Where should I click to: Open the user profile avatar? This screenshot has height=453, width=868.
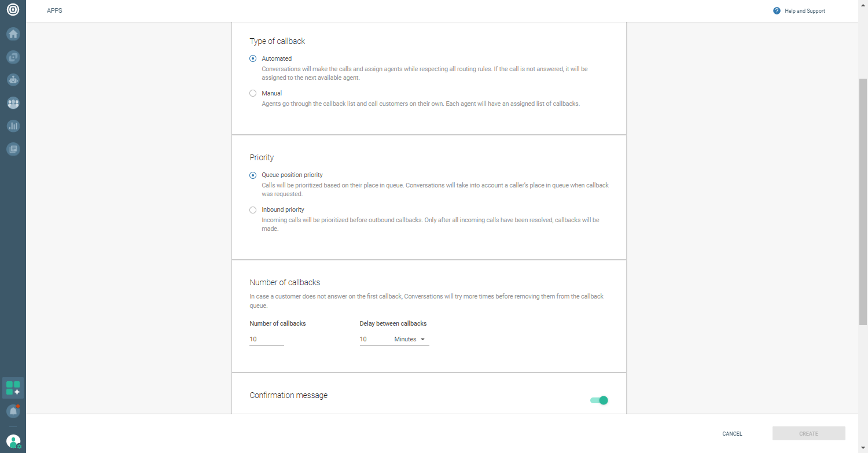point(13,441)
